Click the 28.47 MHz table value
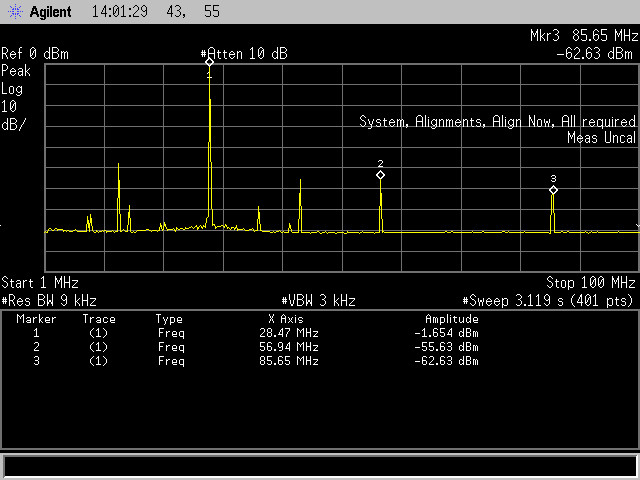The height and width of the screenshot is (480, 640). point(289,333)
